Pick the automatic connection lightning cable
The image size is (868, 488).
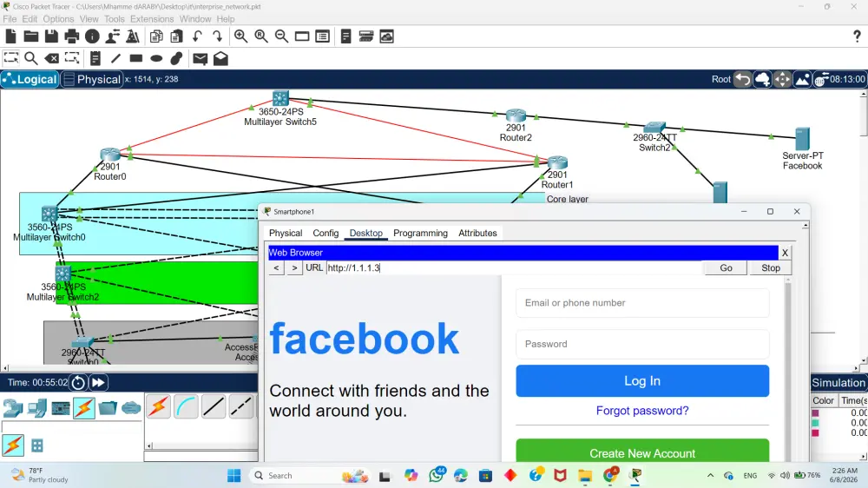click(x=158, y=407)
